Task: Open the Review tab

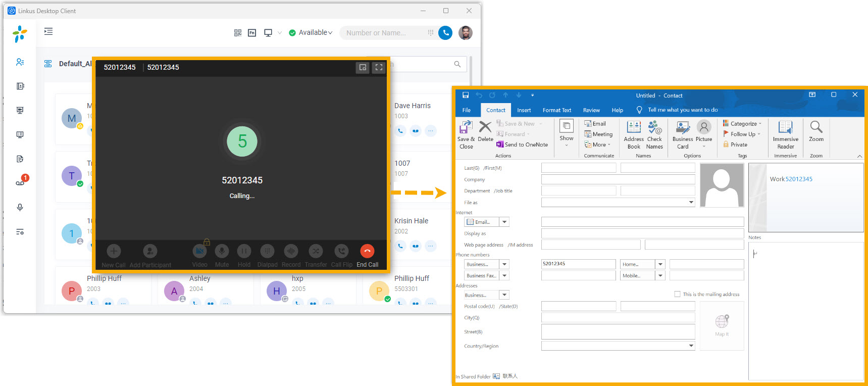Action: pos(591,110)
